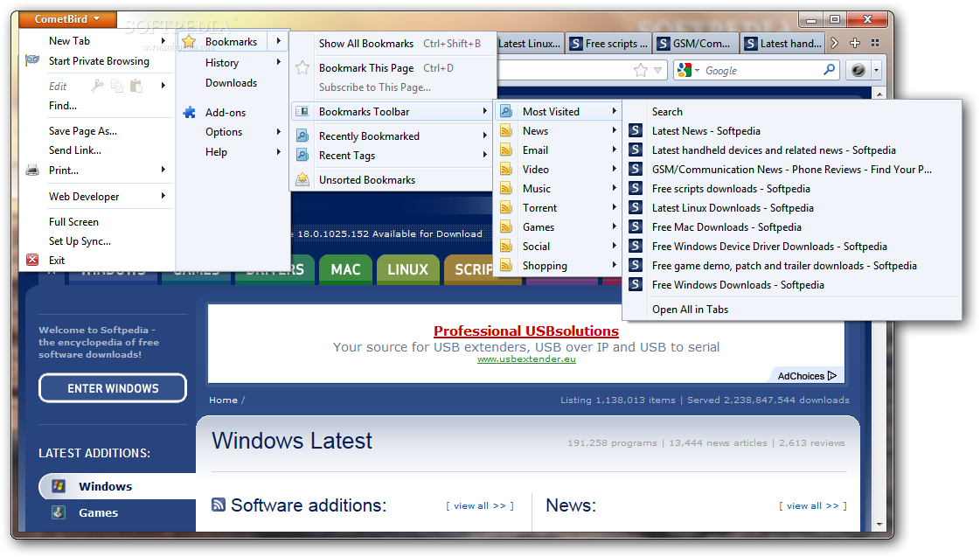Click the Unsorted Bookmarks icon
980x557 pixels.
click(302, 179)
